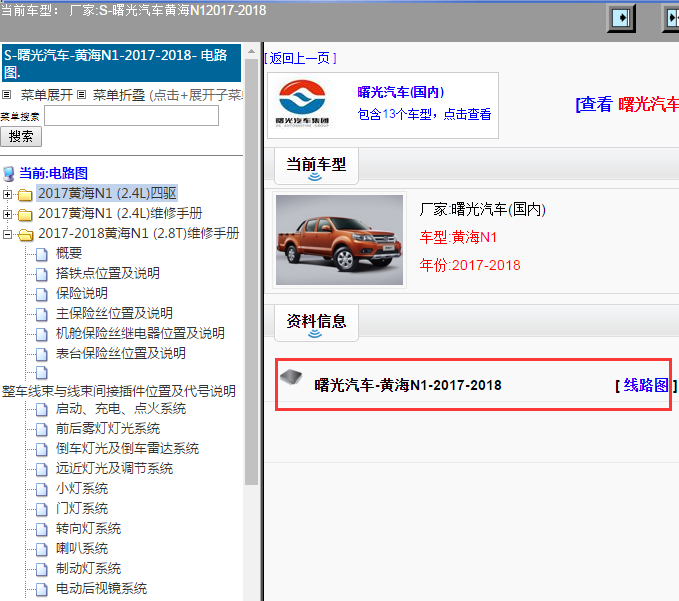
Task: Click document icon next to 机舱保险丝继电器位置及说明
Action: click(42, 334)
